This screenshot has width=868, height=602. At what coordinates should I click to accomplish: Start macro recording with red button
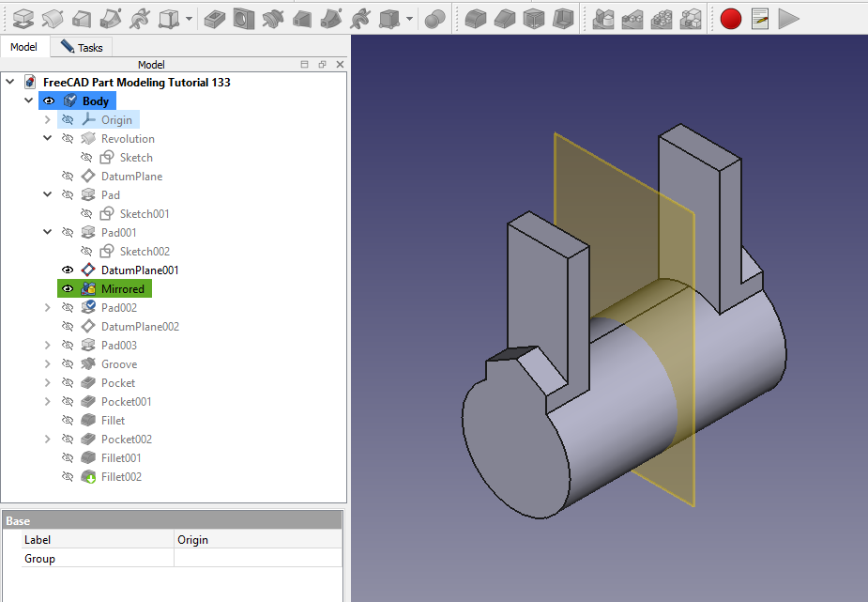click(x=730, y=18)
